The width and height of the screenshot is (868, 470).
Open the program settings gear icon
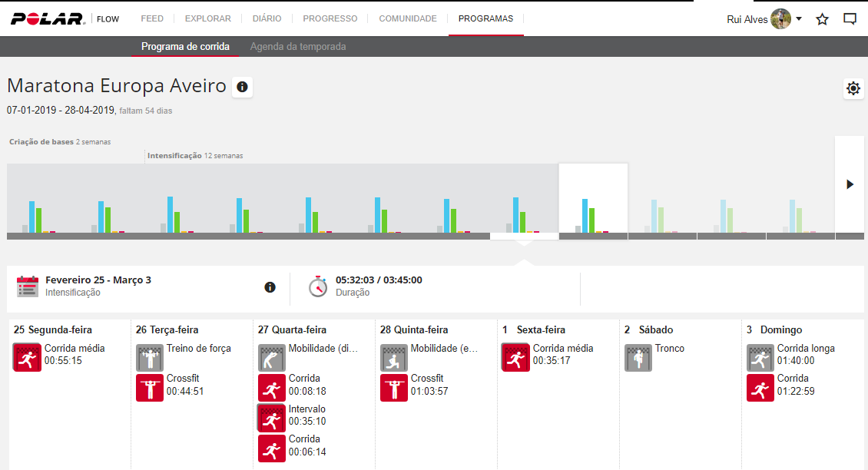(x=853, y=88)
